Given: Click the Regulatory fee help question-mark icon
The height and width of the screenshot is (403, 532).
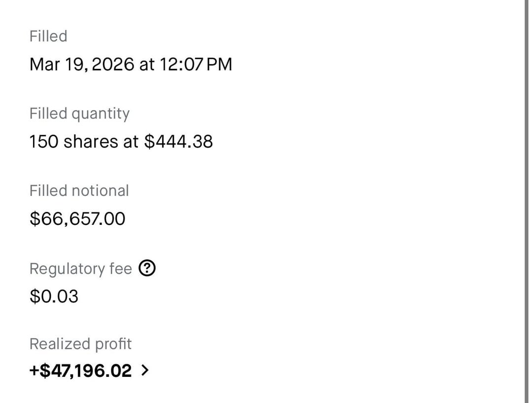Looking at the screenshot, I should (x=147, y=268).
